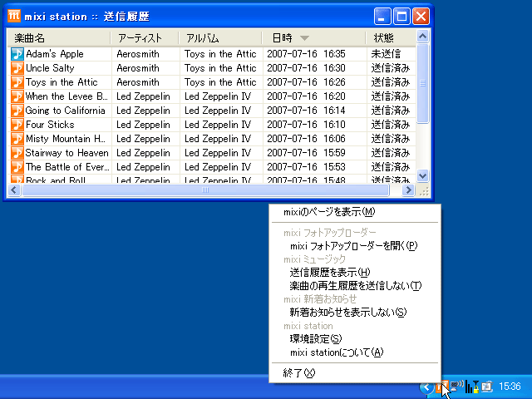Click the 日時 column header with sort arrow
The width and height of the screenshot is (532, 399).
pyautogui.click(x=314, y=38)
